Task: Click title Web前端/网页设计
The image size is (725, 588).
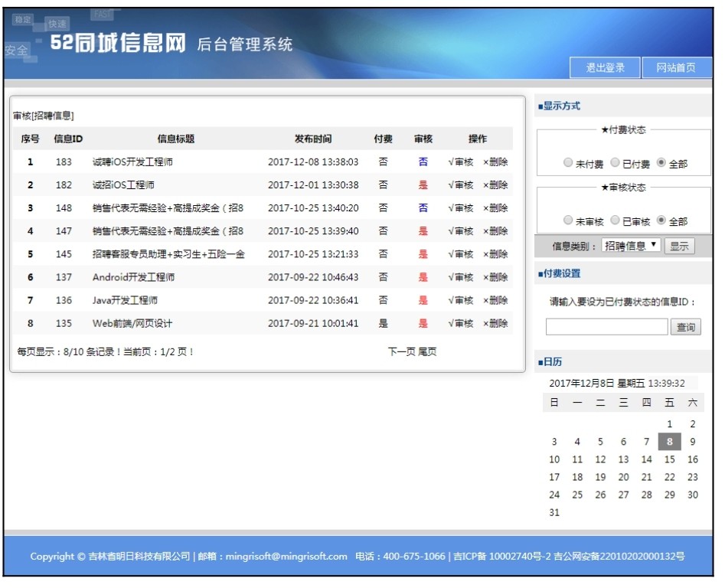Action: click(x=132, y=324)
